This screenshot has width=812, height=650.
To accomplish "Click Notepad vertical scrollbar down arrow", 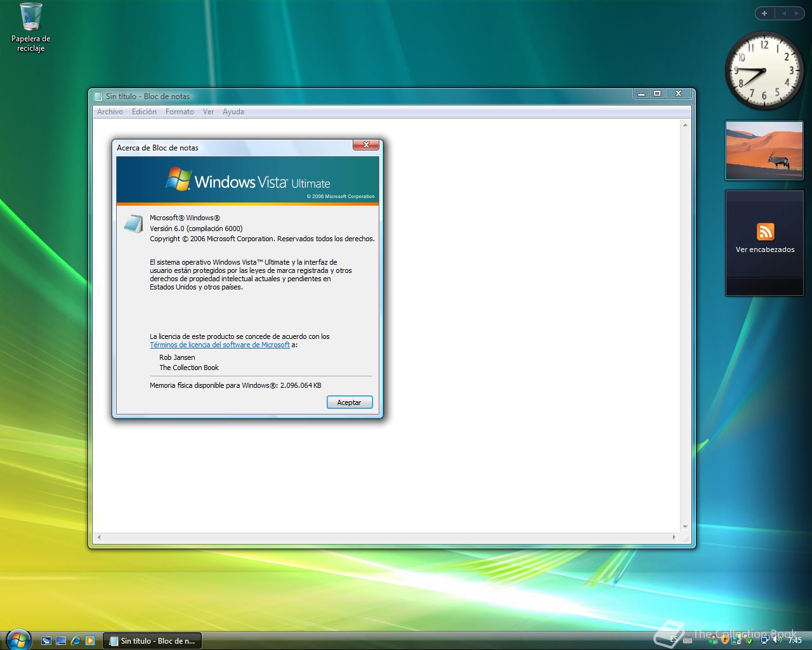I will [685, 527].
